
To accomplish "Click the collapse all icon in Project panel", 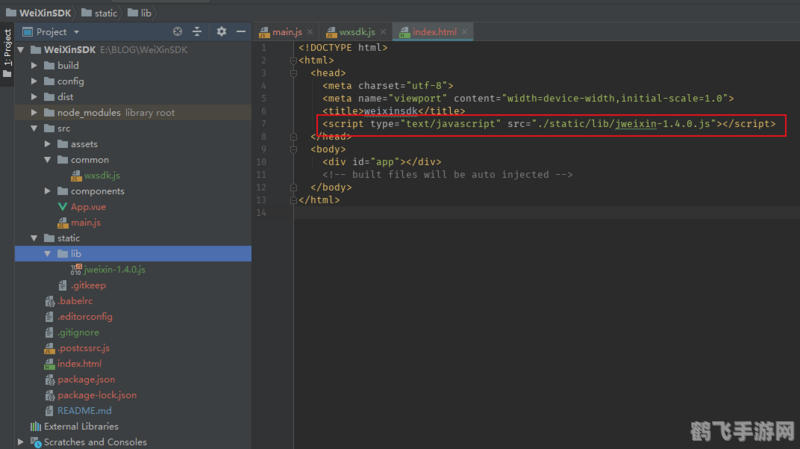I will pyautogui.click(x=197, y=32).
